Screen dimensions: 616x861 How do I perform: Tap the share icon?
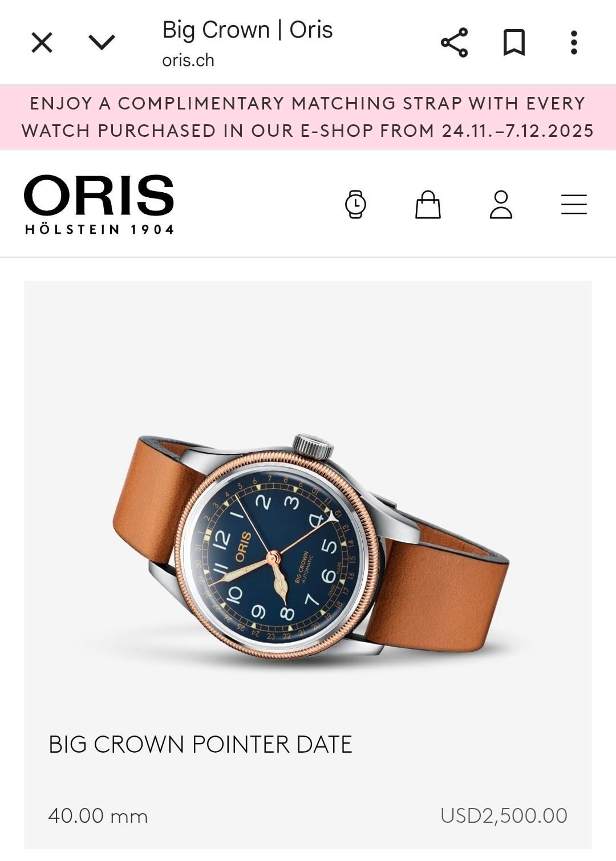(454, 43)
